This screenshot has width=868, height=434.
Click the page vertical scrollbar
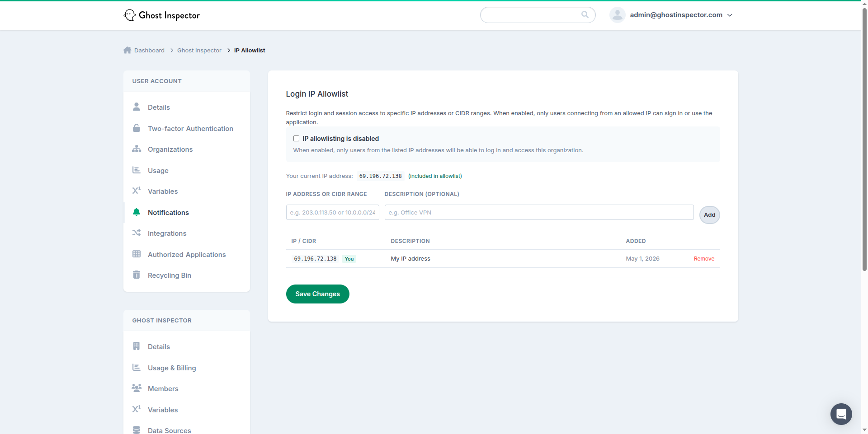pos(864,139)
